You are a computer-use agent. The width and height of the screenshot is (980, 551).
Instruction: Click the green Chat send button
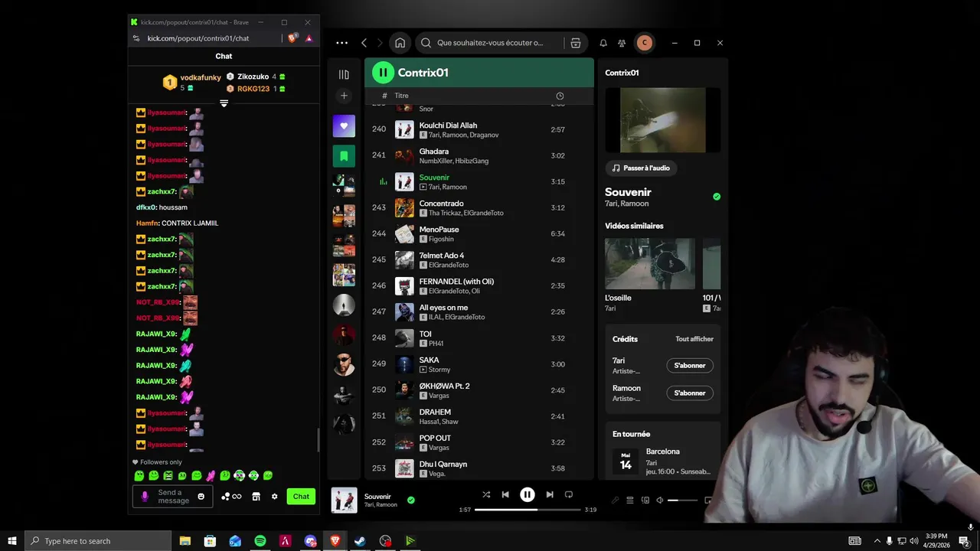301,497
